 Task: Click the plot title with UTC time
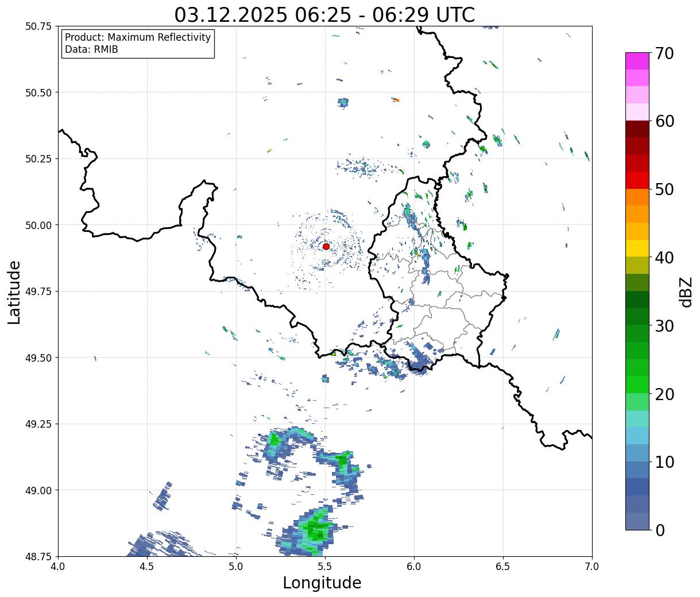(324, 14)
